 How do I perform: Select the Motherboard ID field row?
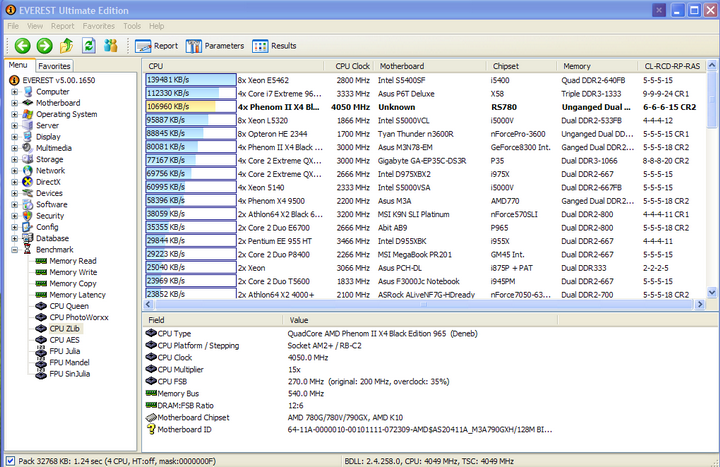349,430
